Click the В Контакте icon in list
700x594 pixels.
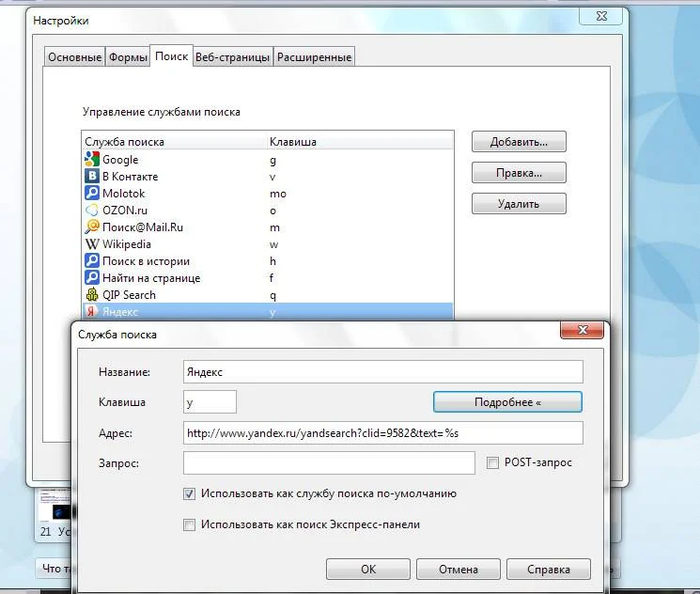pyautogui.click(x=91, y=176)
